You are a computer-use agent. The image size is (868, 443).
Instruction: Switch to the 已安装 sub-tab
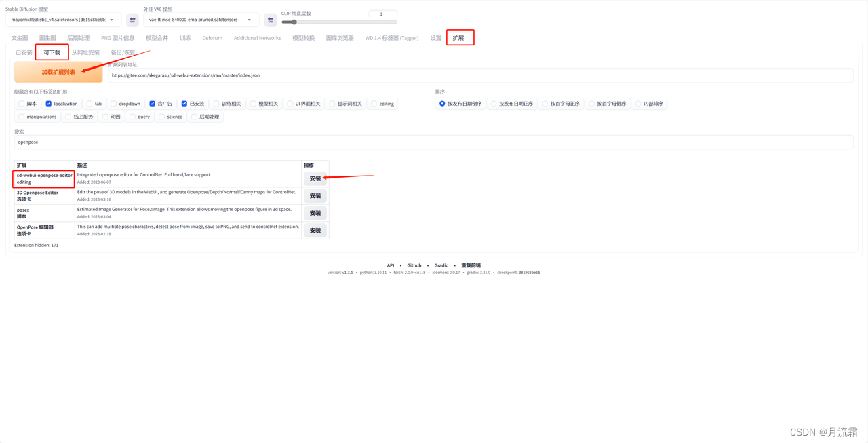(24, 52)
